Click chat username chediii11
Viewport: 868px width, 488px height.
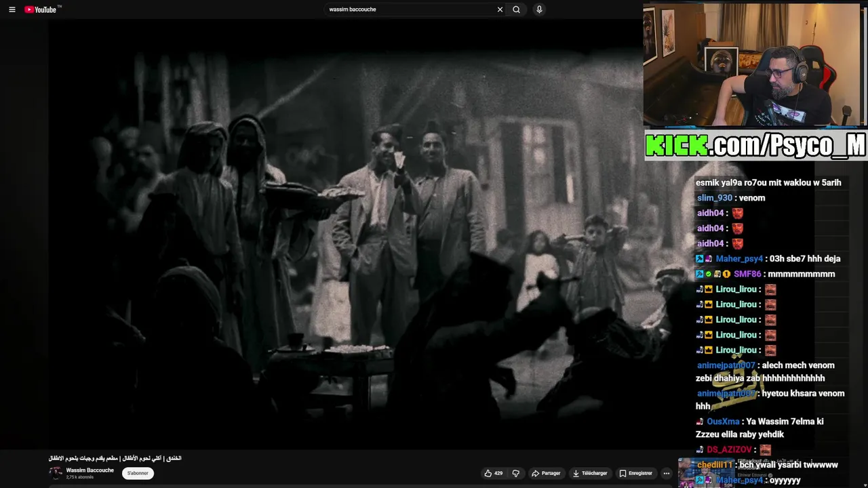tap(715, 465)
